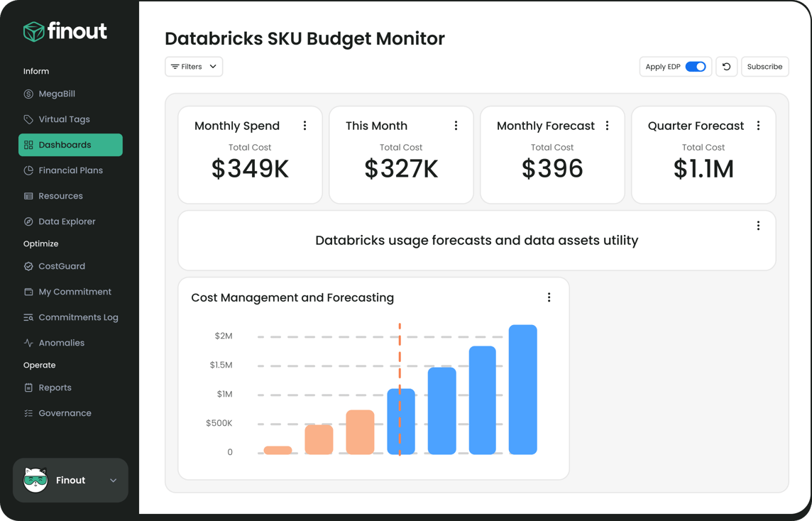Viewport: 812px width, 521px height.
Task: Click the Data Explorer compass icon
Action: click(x=28, y=221)
